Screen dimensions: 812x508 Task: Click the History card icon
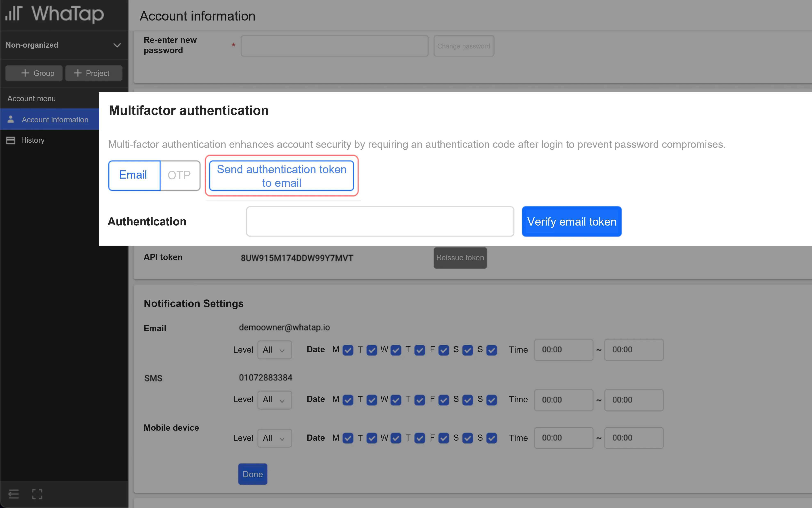[11, 140]
